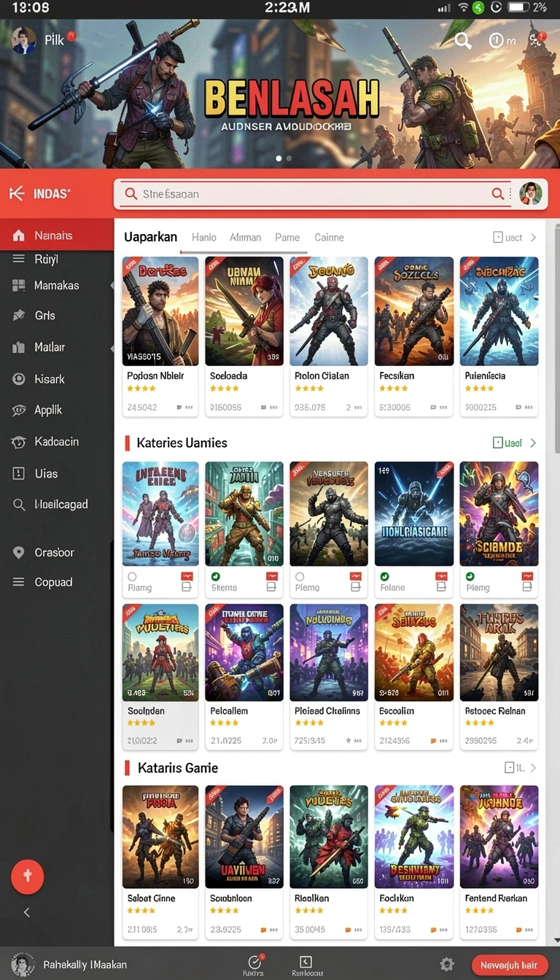The image size is (560, 980).
Task: Click the Orasbor location pin icon
Action: [19, 553]
